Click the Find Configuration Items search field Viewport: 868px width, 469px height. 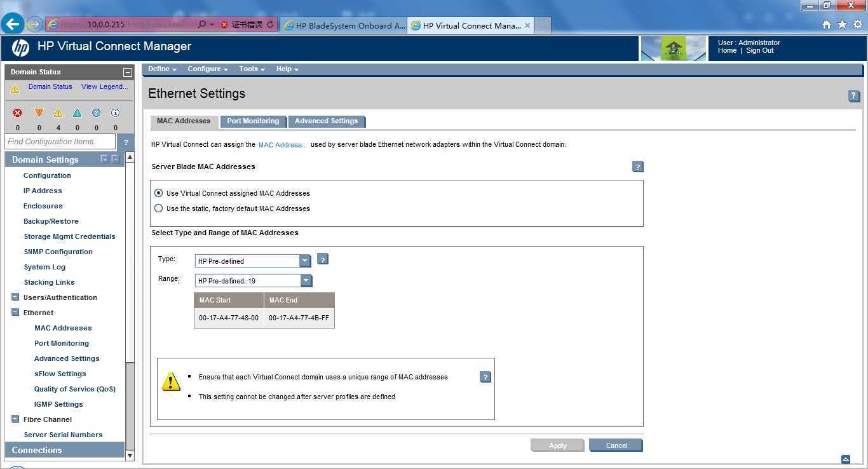pyautogui.click(x=60, y=142)
